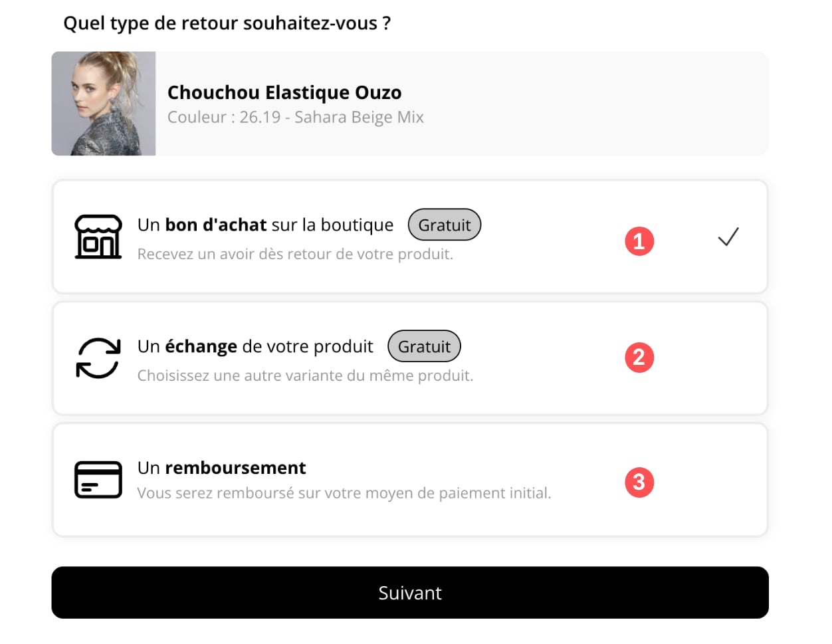Image resolution: width=832 pixels, height=644 pixels.
Task: Click the red number 1 badge
Action: click(x=639, y=241)
